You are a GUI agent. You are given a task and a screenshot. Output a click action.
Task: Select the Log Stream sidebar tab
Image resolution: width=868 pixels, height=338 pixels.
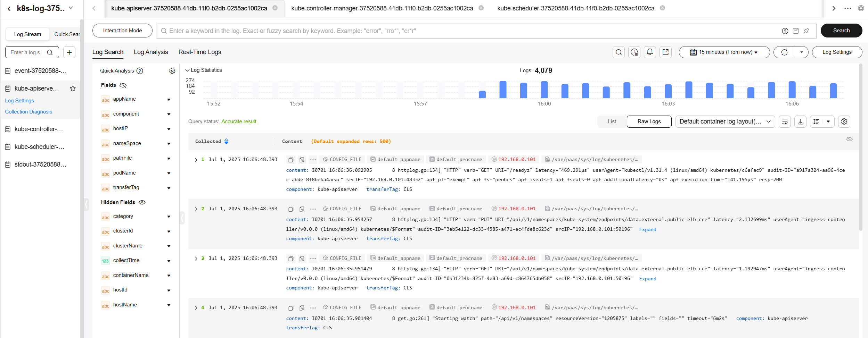(x=27, y=34)
